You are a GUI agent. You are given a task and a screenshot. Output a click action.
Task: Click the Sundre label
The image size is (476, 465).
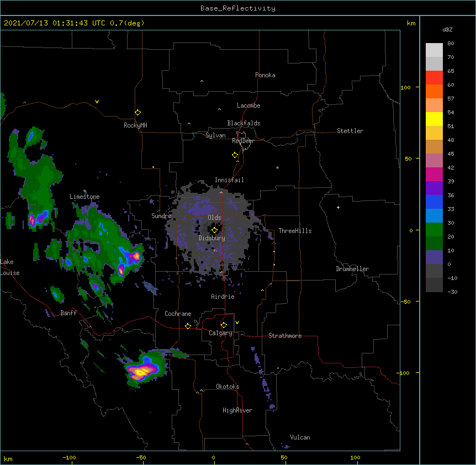tap(161, 216)
